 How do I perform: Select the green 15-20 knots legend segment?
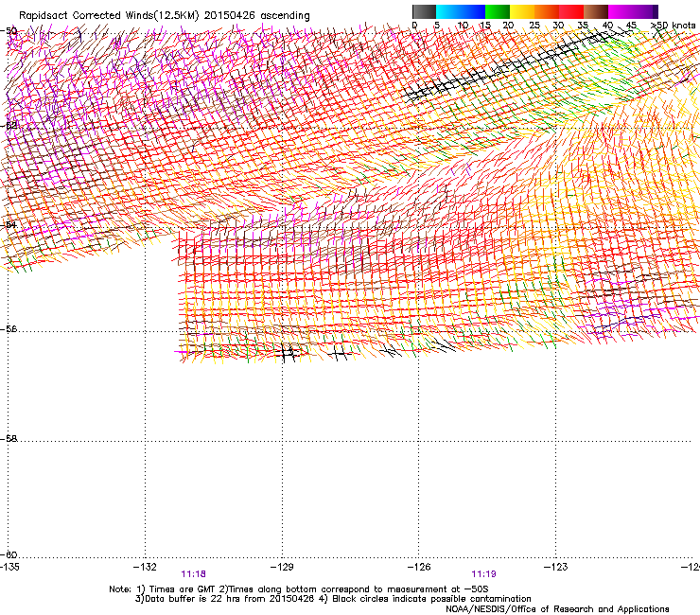(498, 11)
